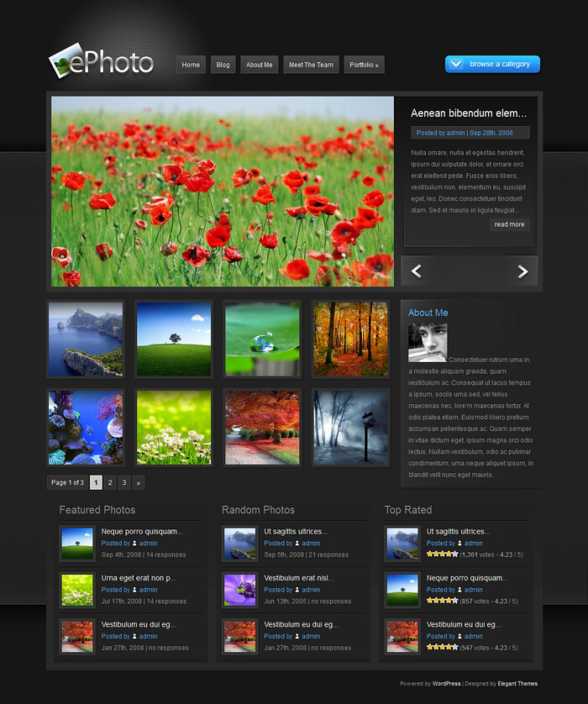Open the Blog menu item
The image size is (588, 704).
pyautogui.click(x=223, y=65)
